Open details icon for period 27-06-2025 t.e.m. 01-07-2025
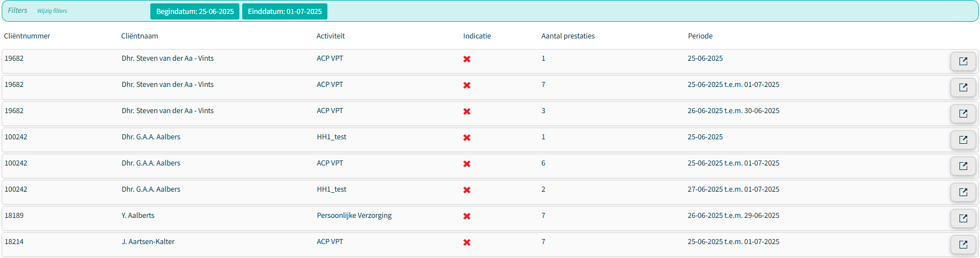 (x=963, y=192)
